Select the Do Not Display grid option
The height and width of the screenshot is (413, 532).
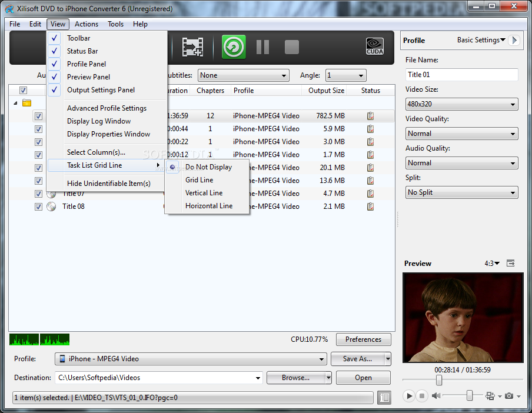pos(207,167)
